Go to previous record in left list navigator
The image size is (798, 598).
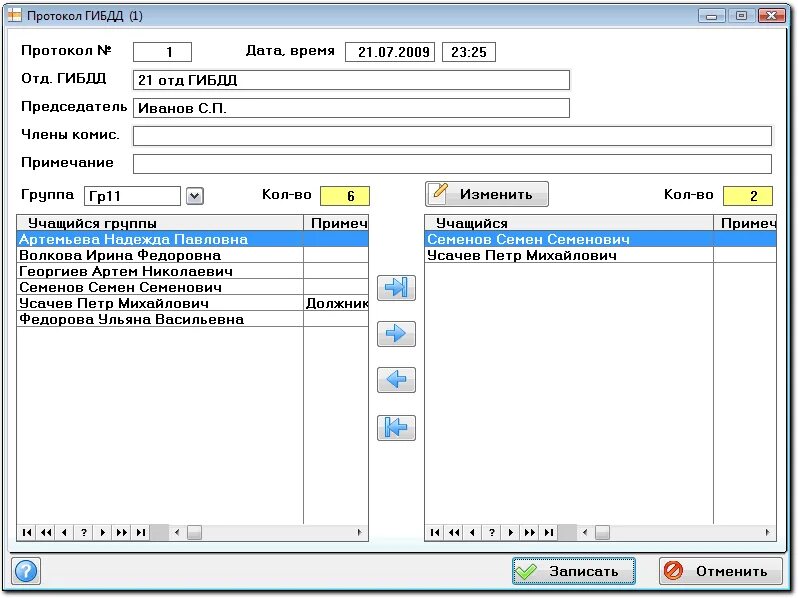pyautogui.click(x=65, y=532)
